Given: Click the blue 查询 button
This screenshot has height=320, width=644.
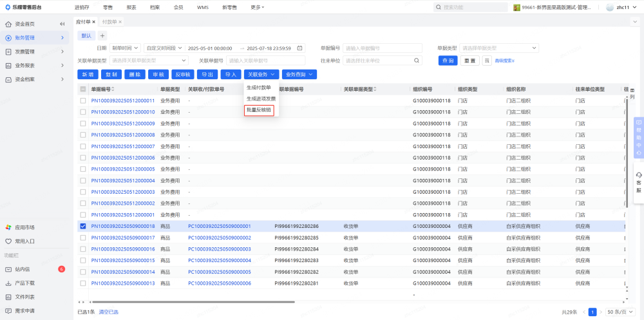Looking at the screenshot, I should pyautogui.click(x=448, y=61).
